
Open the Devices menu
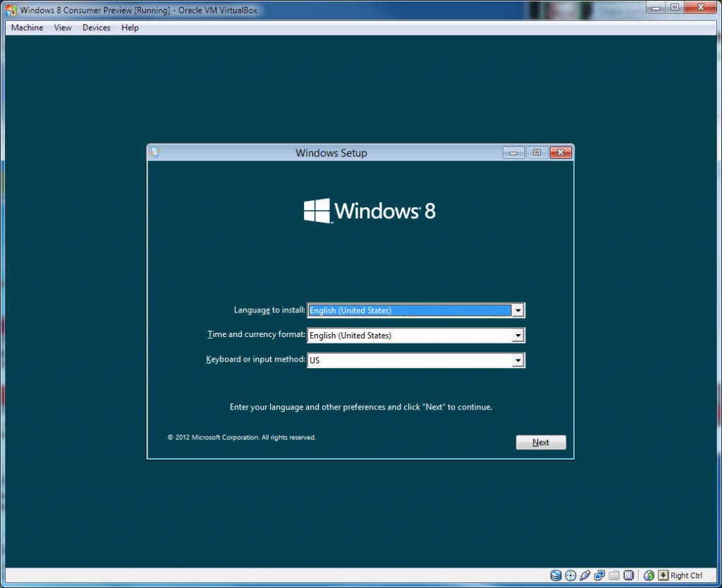click(96, 27)
